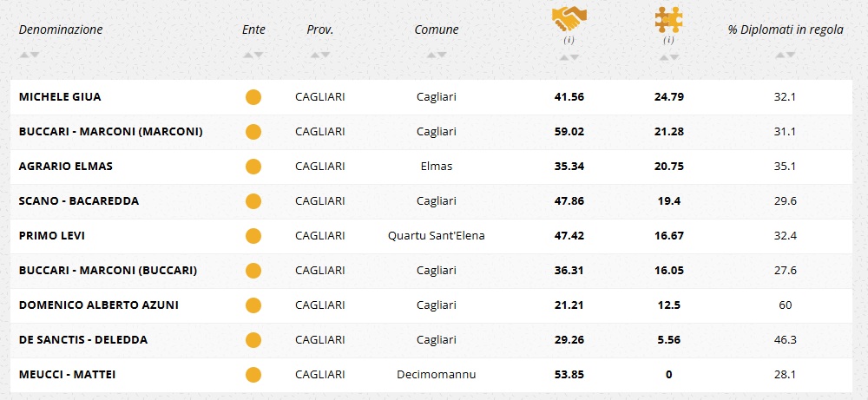Click the Quartu Sant'Elena comune cell
This screenshot has height=400, width=868.
436,236
